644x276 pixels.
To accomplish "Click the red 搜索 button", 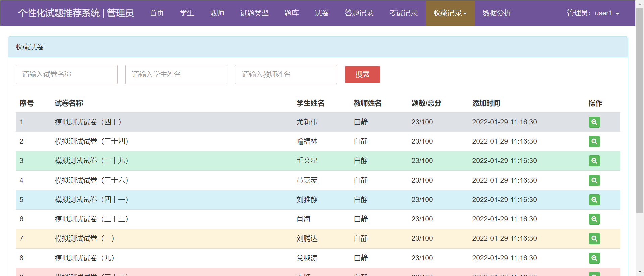I will tap(362, 74).
